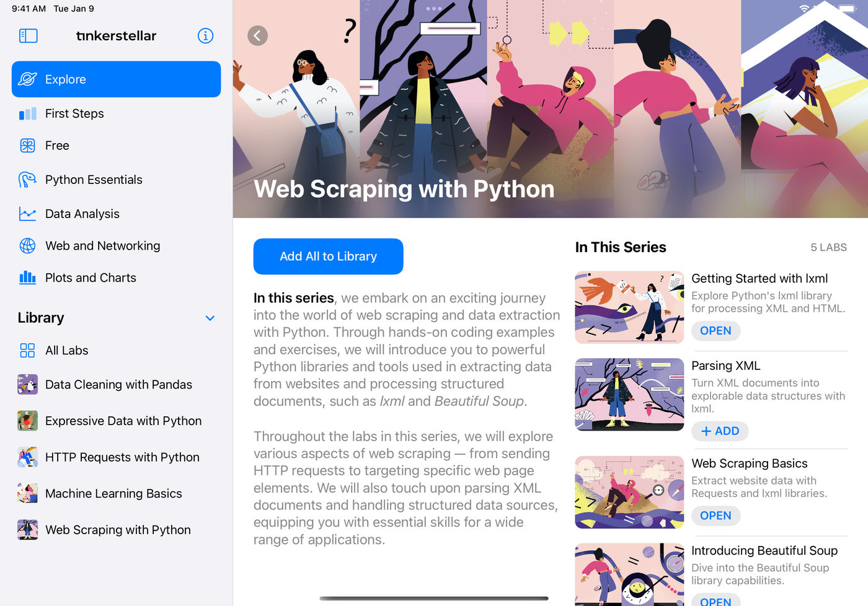This screenshot has height=606, width=868.
Task: Collapse the Library section chevron
Action: pyautogui.click(x=210, y=318)
